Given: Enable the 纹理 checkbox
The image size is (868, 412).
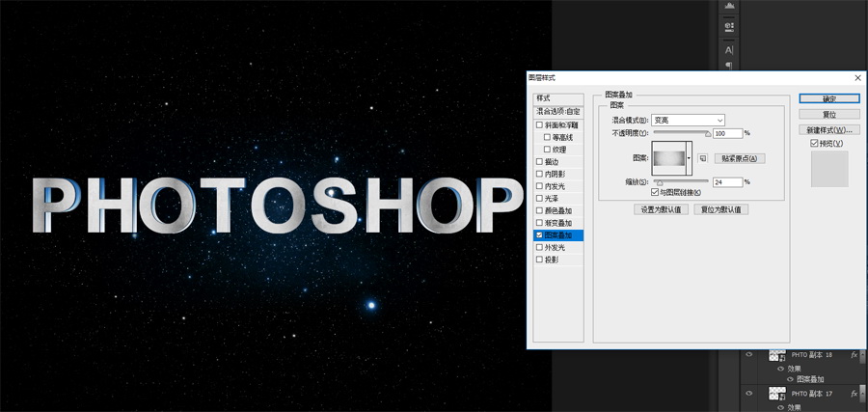Looking at the screenshot, I should pos(548,150).
